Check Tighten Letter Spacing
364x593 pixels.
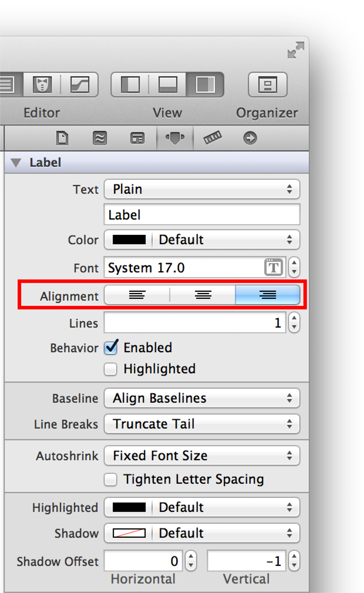(110, 480)
